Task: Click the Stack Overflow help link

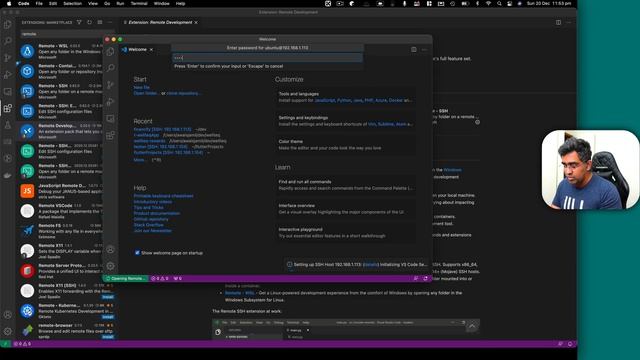Action: point(149,225)
